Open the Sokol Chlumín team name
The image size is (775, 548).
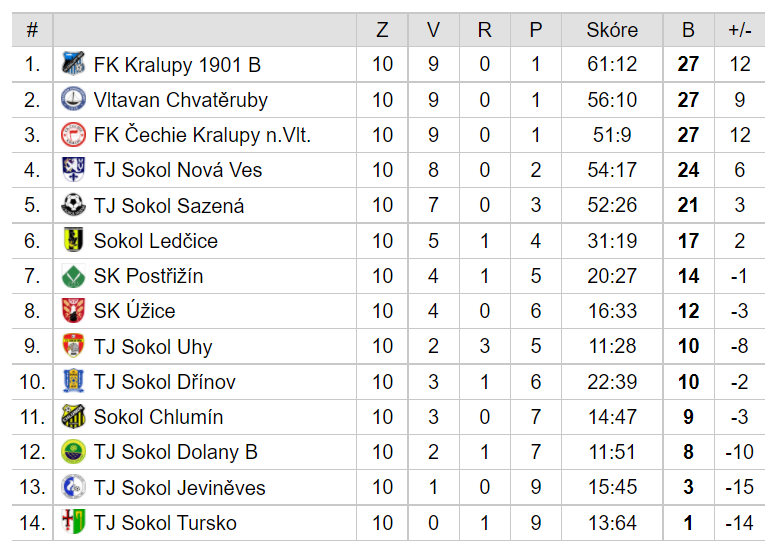pos(158,417)
